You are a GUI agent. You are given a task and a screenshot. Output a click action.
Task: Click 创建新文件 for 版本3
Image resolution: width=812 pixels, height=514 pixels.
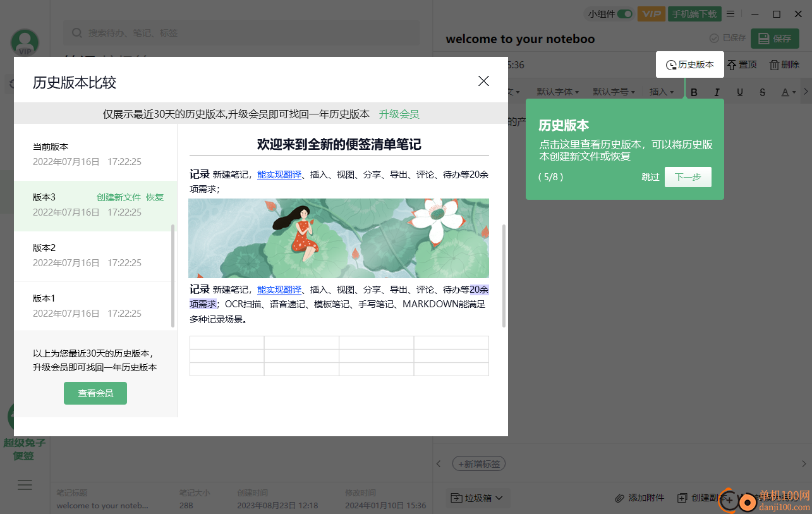119,197
